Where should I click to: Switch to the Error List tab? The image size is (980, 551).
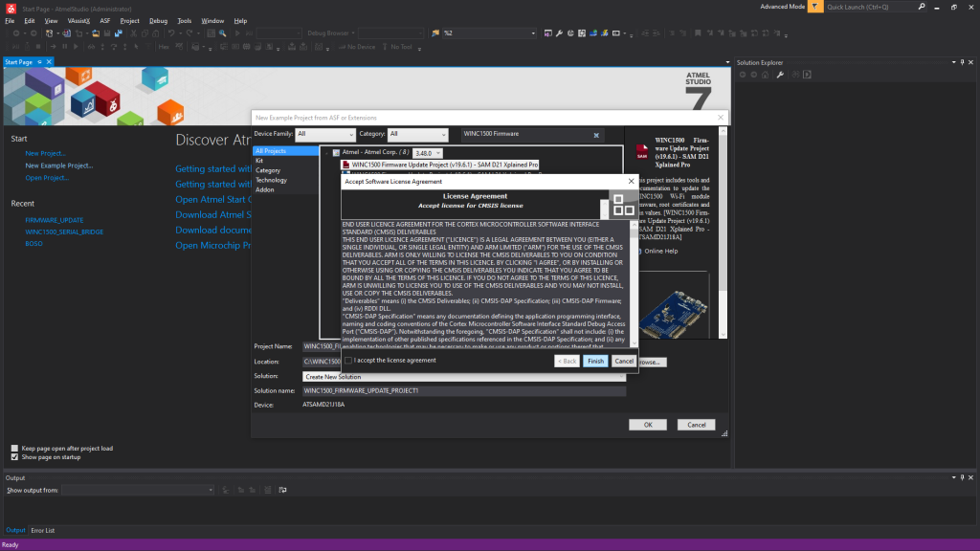(42, 530)
